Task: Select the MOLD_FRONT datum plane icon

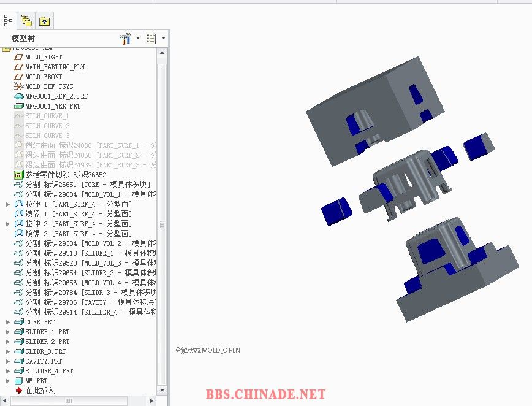Action: pyautogui.click(x=18, y=77)
